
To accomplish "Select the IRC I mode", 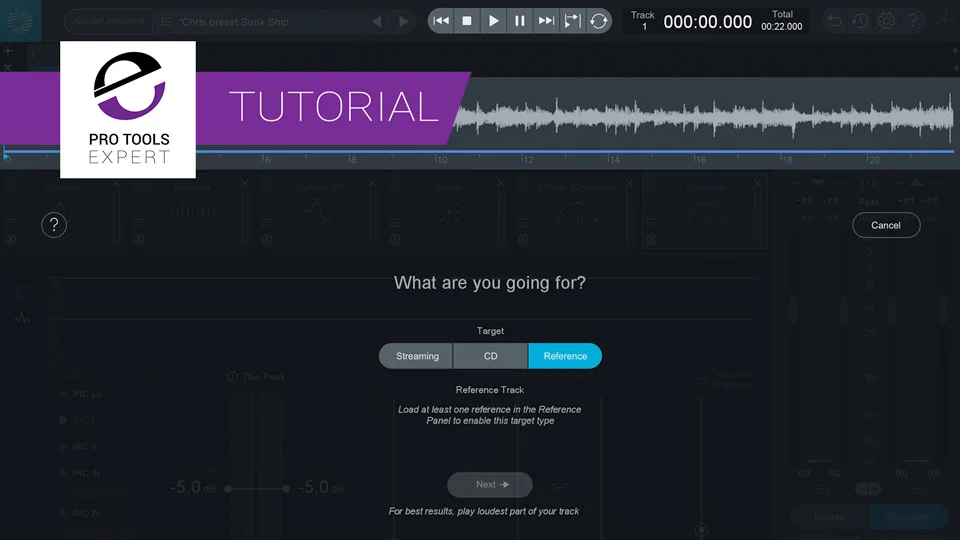I will point(77,420).
